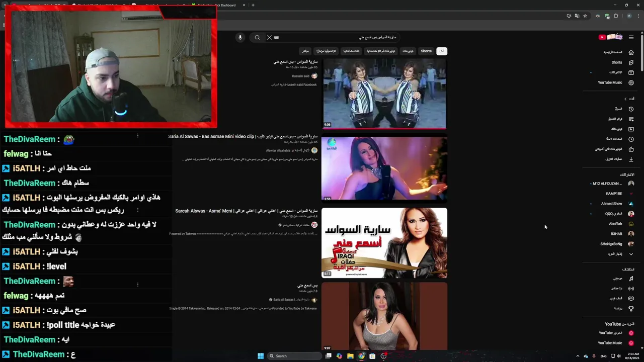
Task: Expand the 'You' section chevron
Action: (625, 99)
